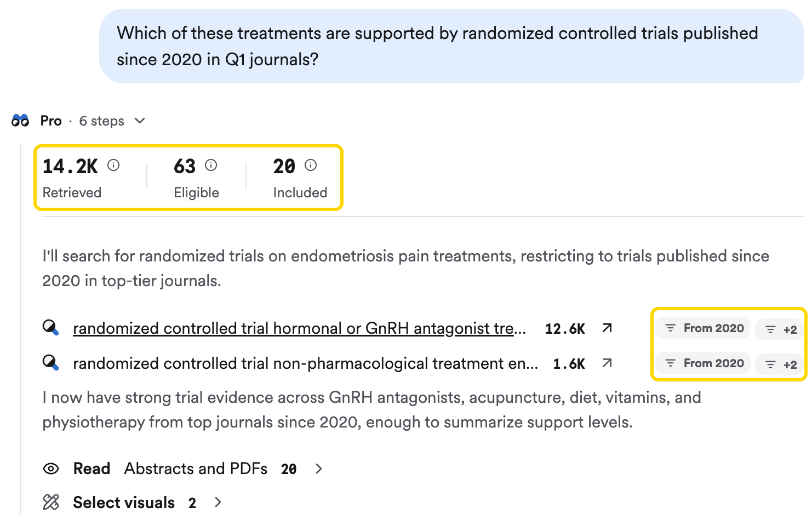Open info icon next to 63 Eligible

211,165
